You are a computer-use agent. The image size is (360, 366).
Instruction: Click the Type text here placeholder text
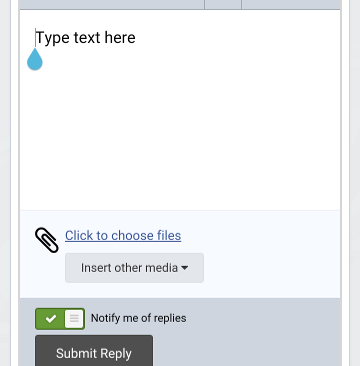tap(86, 38)
